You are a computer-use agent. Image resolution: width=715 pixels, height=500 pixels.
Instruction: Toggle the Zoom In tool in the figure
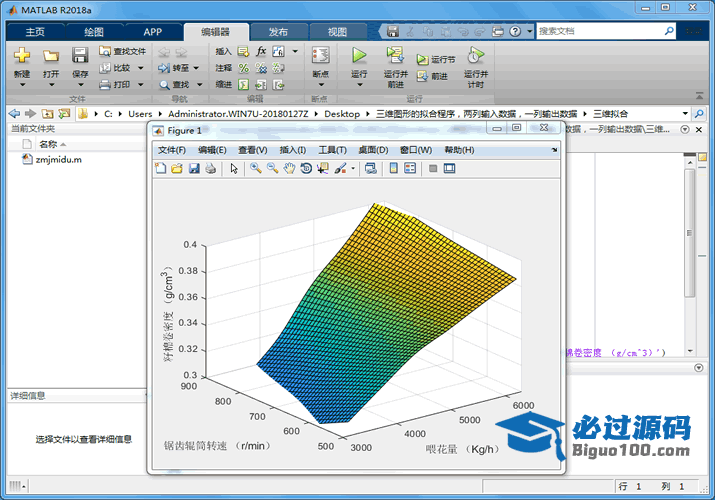coord(256,168)
